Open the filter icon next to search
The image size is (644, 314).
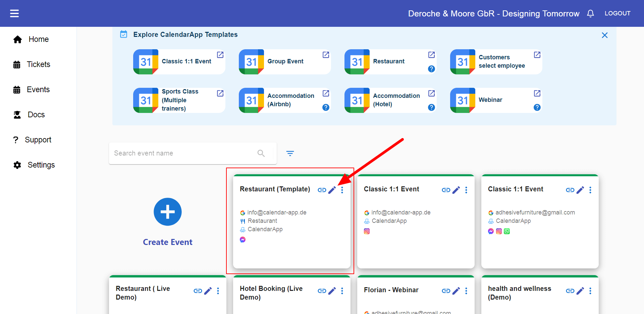coord(290,153)
